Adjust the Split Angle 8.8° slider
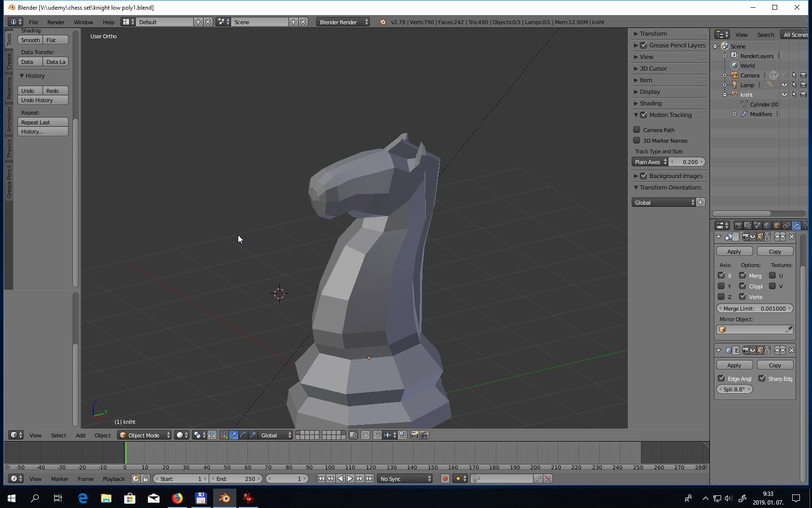The height and width of the screenshot is (508, 812). coord(734,389)
